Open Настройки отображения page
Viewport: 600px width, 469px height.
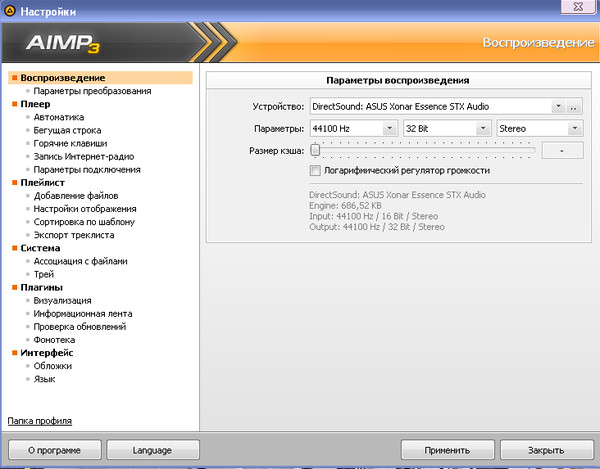85,209
